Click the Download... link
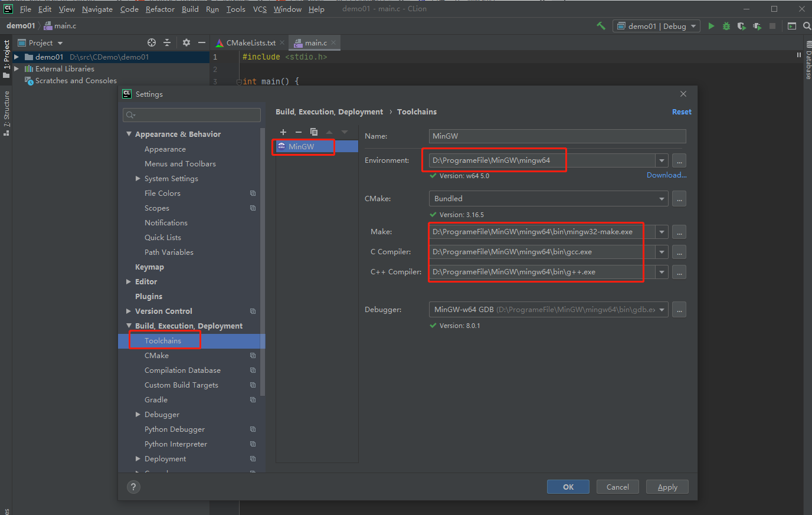812x515 pixels. coord(667,175)
